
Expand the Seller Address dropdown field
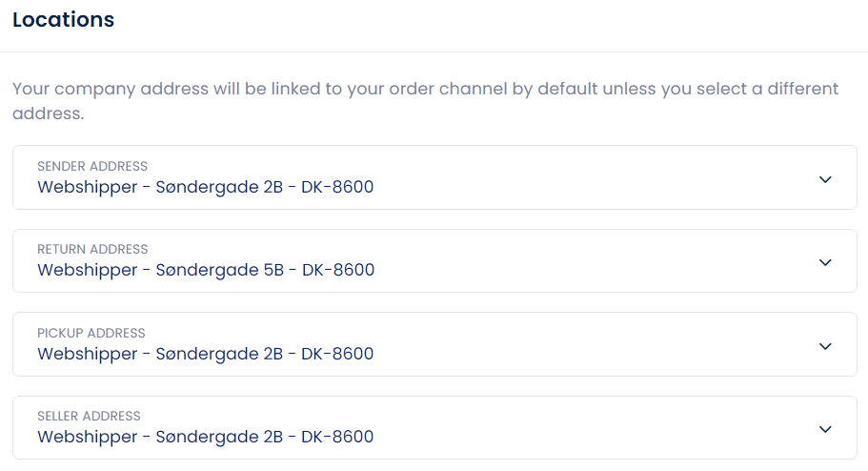coord(434,427)
